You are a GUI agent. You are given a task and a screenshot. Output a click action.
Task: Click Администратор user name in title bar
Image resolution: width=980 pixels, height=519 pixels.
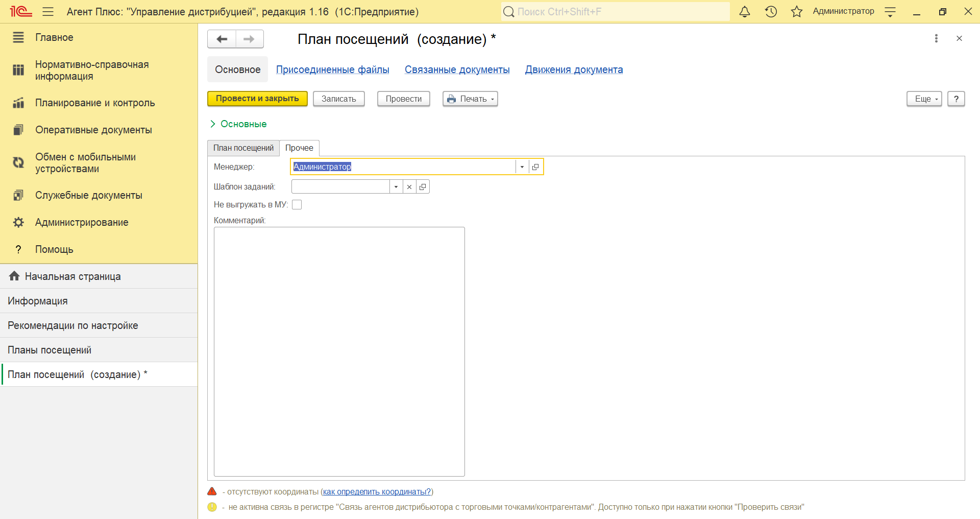tap(843, 11)
